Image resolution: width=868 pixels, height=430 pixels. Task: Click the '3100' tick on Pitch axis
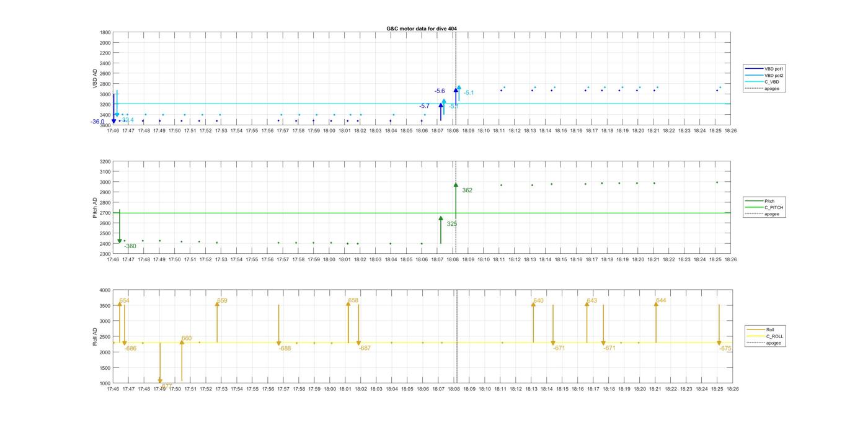click(105, 172)
